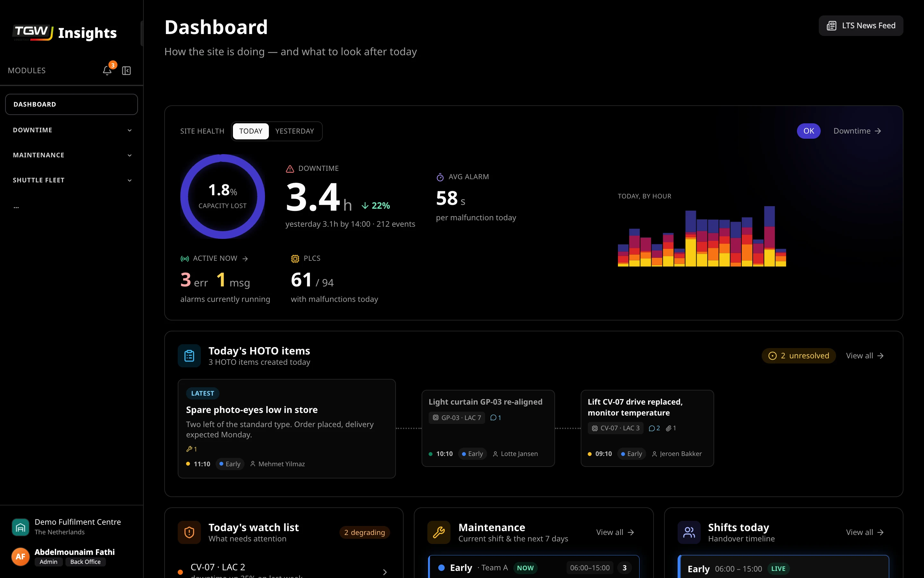Image resolution: width=924 pixels, height=578 pixels.
Task: Click the 2 unresolved badge
Action: click(799, 356)
